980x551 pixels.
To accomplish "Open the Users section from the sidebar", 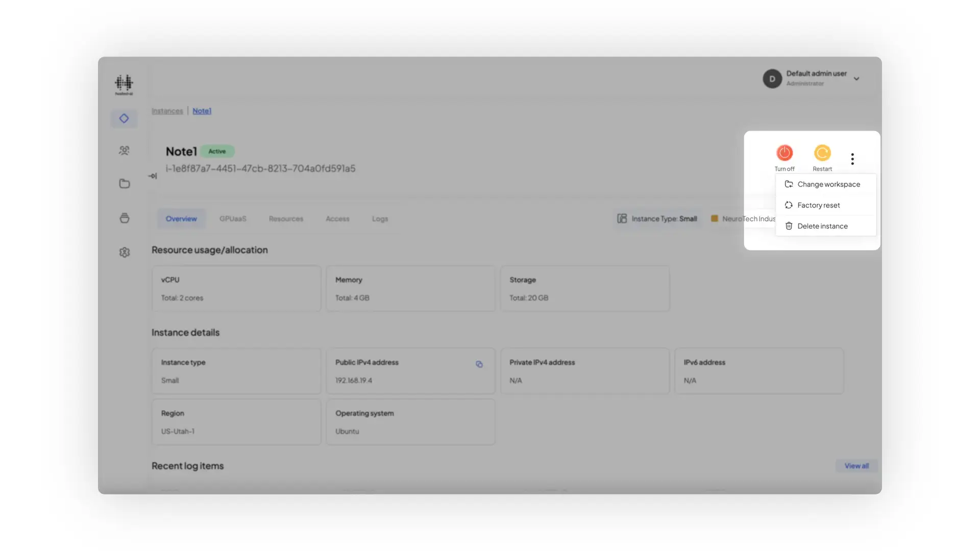I will click(x=124, y=150).
